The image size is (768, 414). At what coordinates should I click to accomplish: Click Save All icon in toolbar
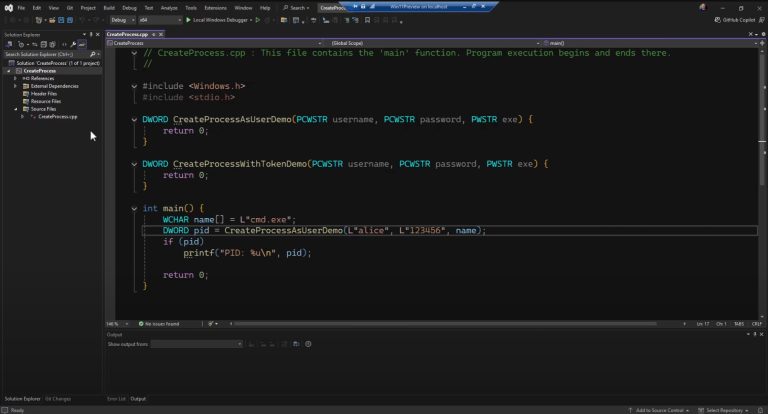pyautogui.click(x=69, y=19)
